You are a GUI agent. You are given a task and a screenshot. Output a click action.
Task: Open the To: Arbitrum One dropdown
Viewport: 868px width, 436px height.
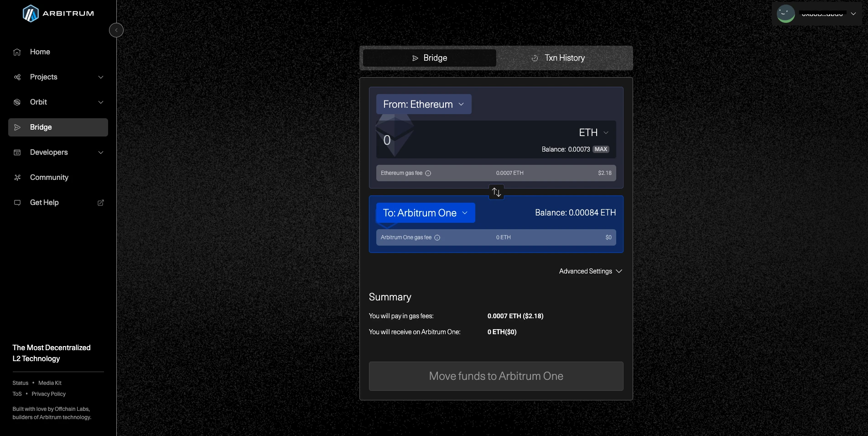425,213
